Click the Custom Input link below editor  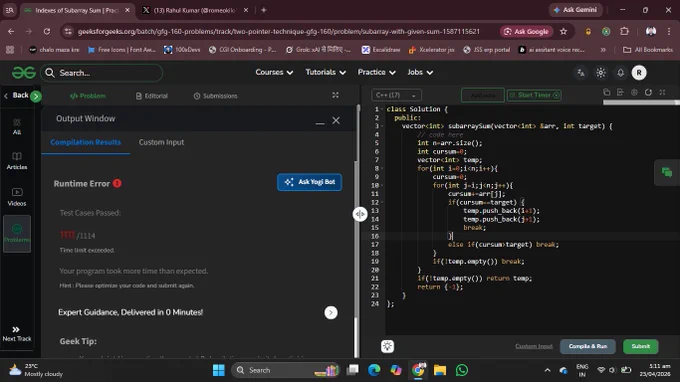(534, 346)
